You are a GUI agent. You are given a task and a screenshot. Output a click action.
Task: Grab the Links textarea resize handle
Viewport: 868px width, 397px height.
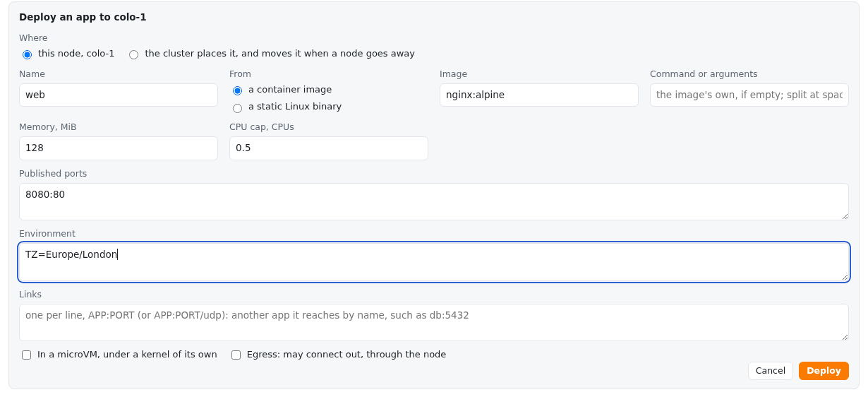tap(844, 336)
